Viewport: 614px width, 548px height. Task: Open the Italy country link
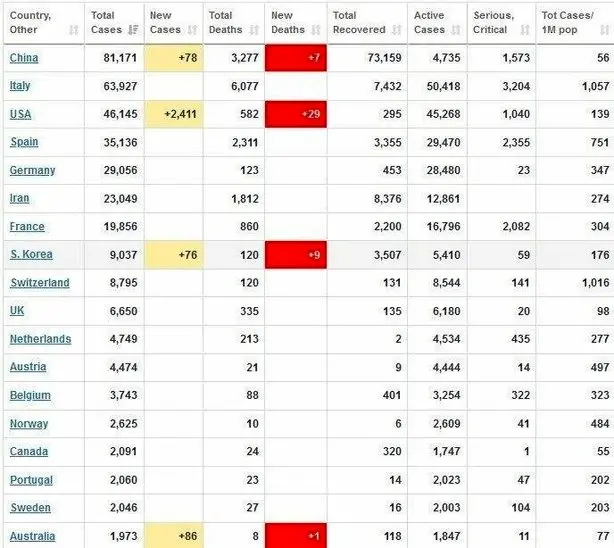tap(20, 86)
